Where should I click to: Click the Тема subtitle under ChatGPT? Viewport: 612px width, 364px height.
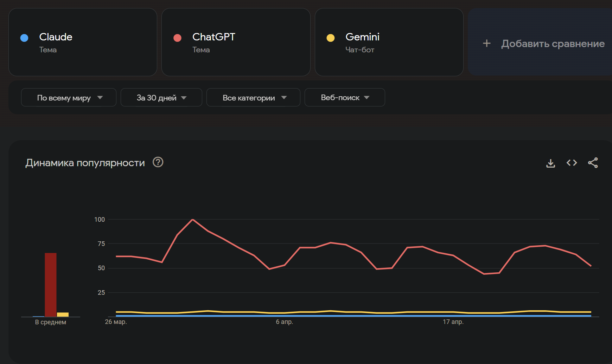(x=201, y=50)
